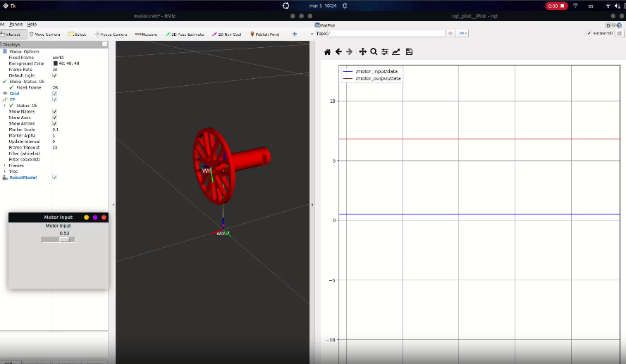Screen dimensions: 626x364
Task: Open the edit axis curve parameters icon
Action: click(396, 52)
